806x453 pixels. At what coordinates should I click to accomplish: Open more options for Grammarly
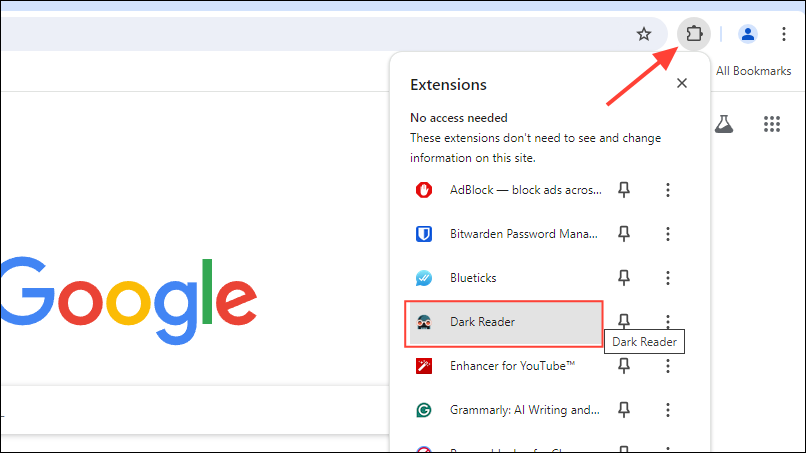coord(668,410)
